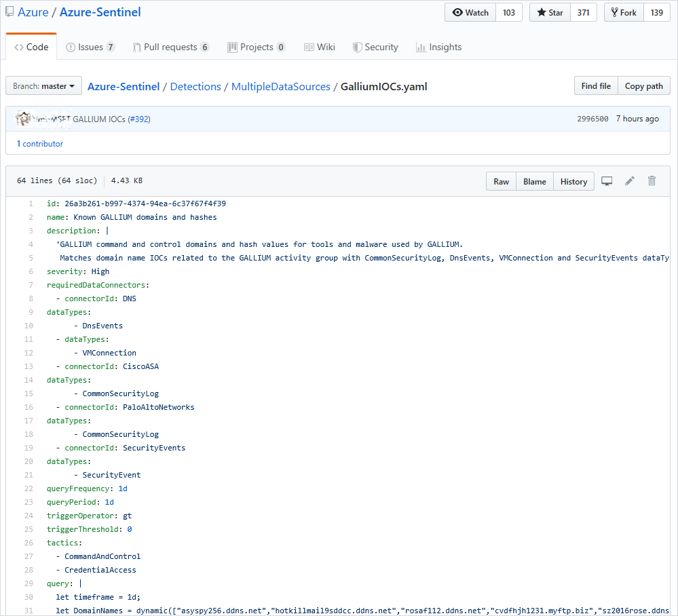Switch to the Issues tab
Image resolution: width=678 pixels, height=616 pixels.
(x=90, y=47)
